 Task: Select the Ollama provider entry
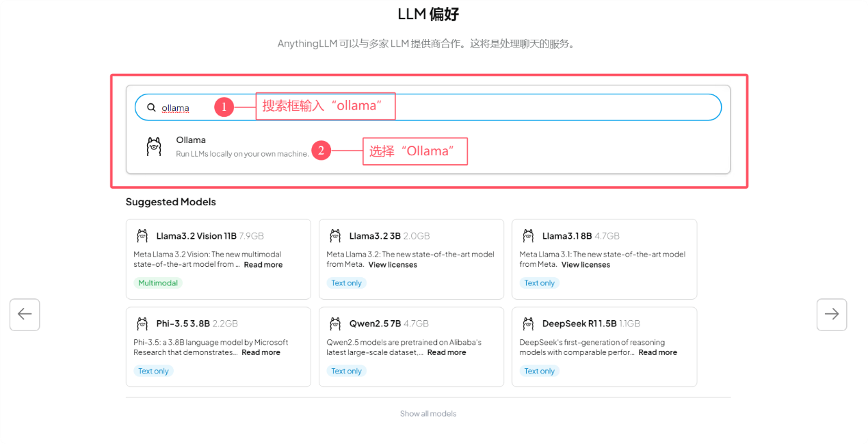pyautogui.click(x=428, y=147)
